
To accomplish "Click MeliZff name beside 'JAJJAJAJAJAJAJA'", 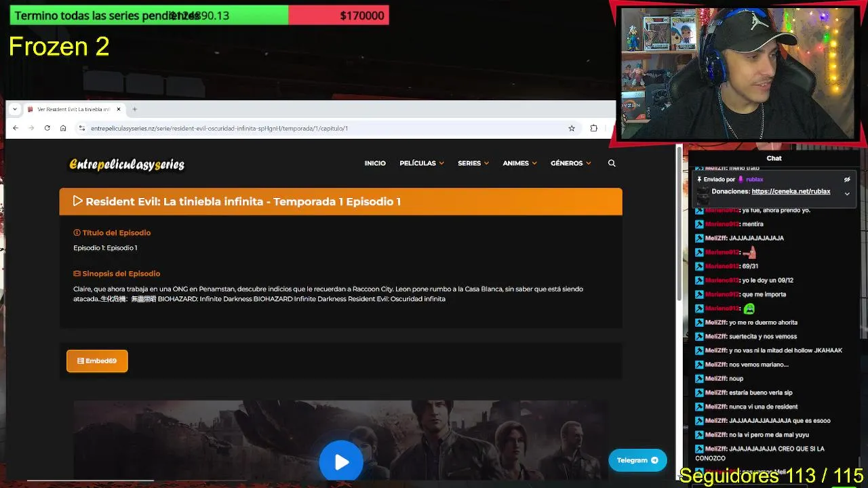I will pyautogui.click(x=716, y=239).
